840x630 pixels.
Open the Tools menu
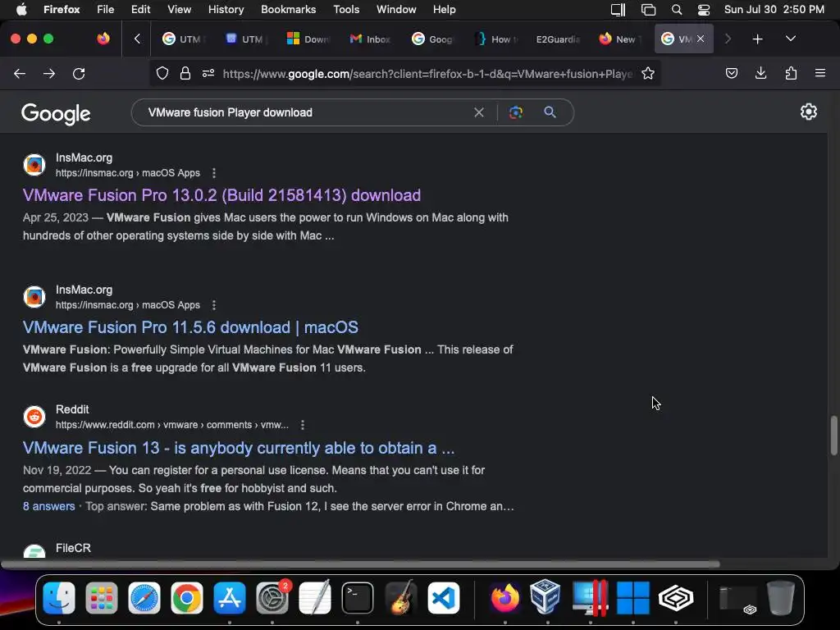tap(346, 9)
